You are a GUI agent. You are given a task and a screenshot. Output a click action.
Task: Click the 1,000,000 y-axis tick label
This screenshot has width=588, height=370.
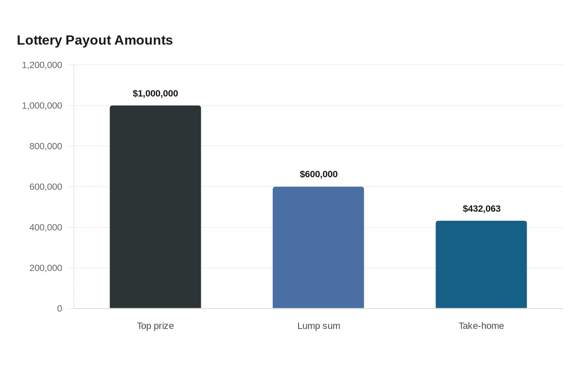[x=42, y=106]
